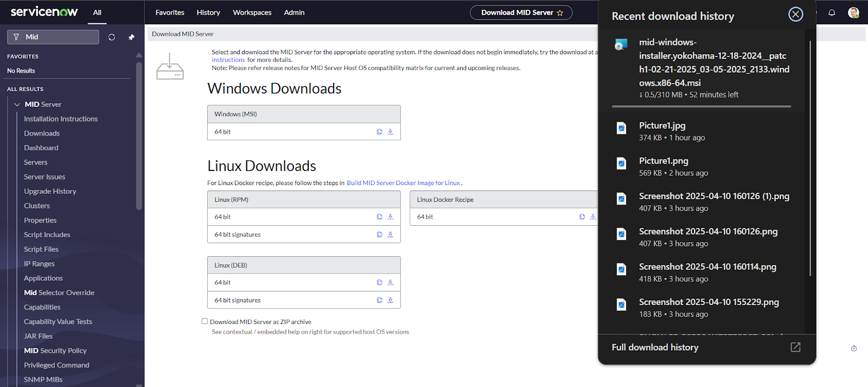The image size is (868, 387).
Task: Download Linux RPM 64 bit signatures
Action: [x=390, y=234]
